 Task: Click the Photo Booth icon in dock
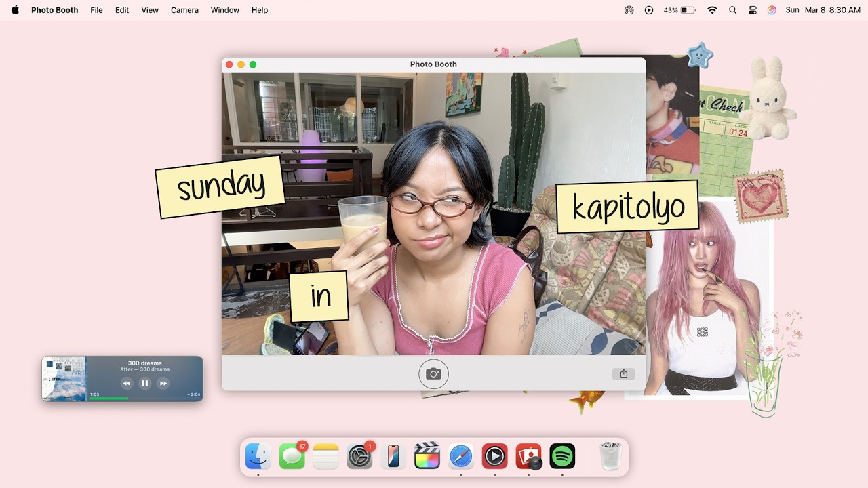[529, 456]
